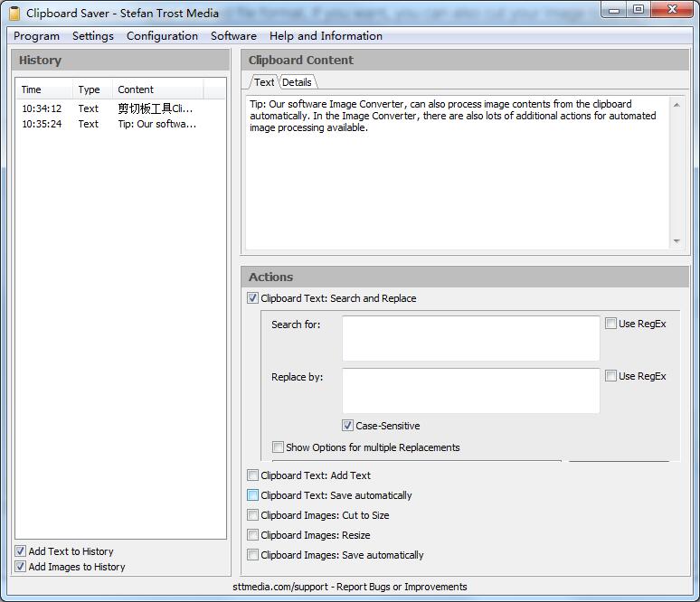Sort history by the Content column header

158,89
